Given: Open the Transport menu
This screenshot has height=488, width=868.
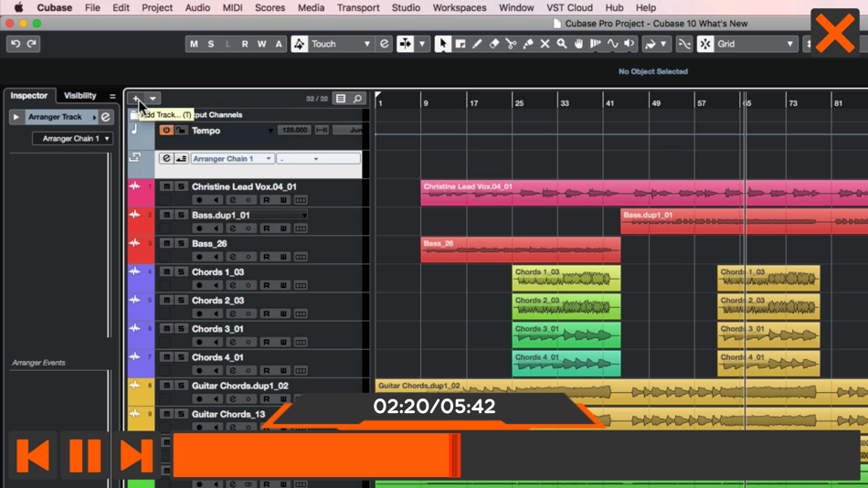Looking at the screenshot, I should (358, 7).
